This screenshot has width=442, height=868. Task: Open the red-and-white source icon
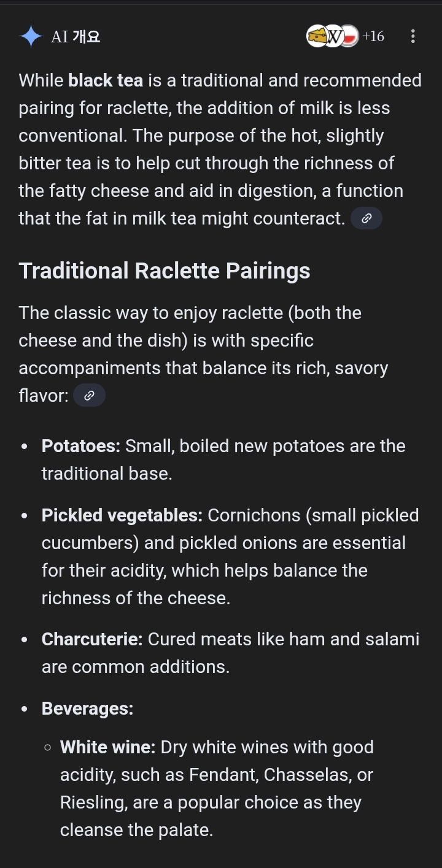pos(350,36)
